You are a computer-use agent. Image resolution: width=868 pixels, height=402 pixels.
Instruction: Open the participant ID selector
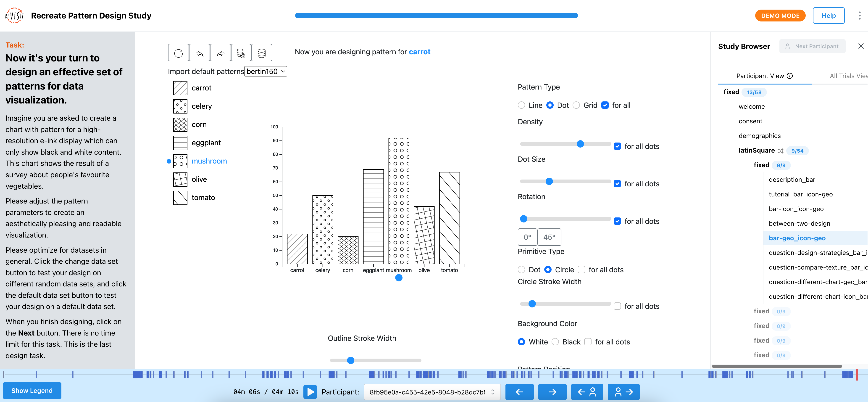pos(432,392)
